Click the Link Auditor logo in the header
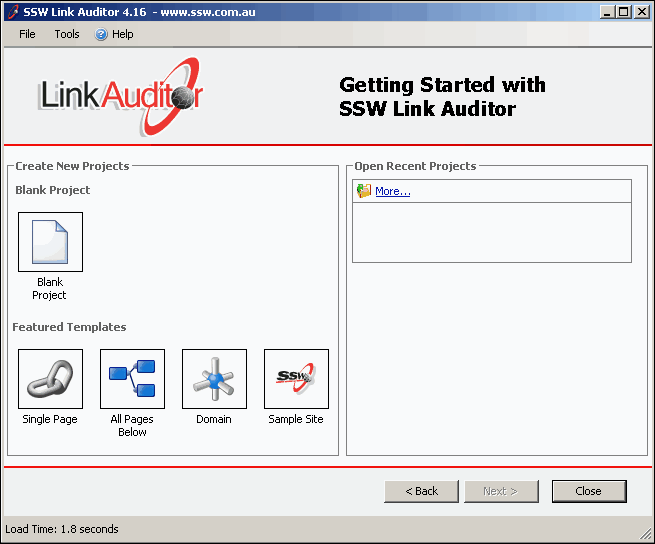655x544 pixels. point(121,96)
